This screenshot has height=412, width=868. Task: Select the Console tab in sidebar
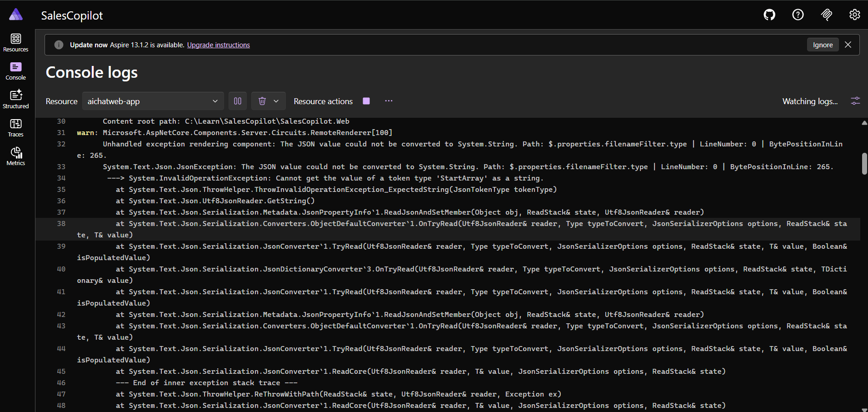(x=15, y=71)
